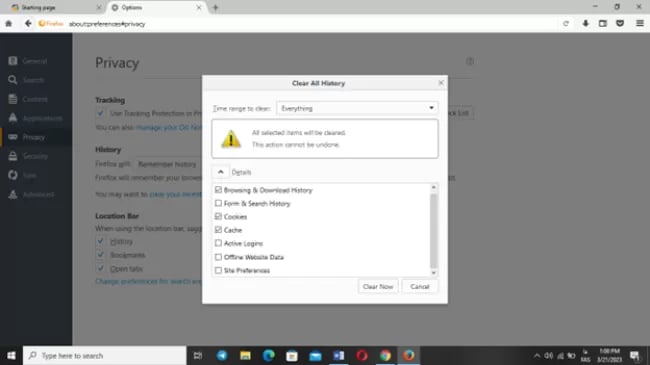The width and height of the screenshot is (650, 365).
Task: Click the Content sidebar icon
Action: (x=13, y=99)
